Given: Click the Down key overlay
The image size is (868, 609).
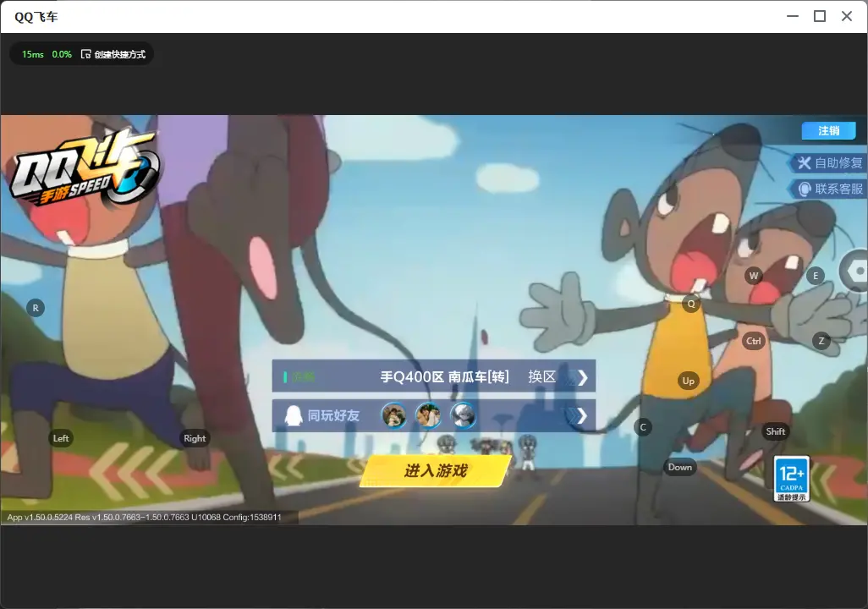Looking at the screenshot, I should coord(680,467).
